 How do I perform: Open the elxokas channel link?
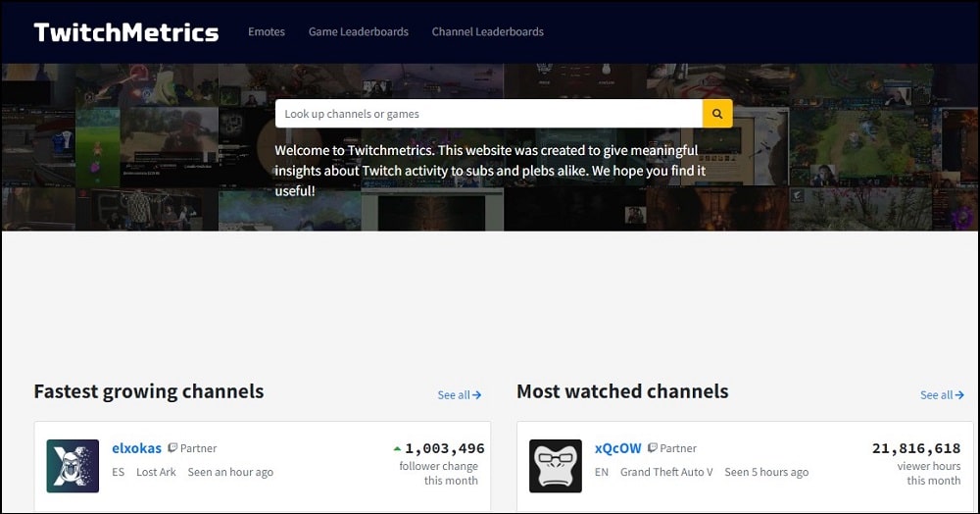(136, 448)
